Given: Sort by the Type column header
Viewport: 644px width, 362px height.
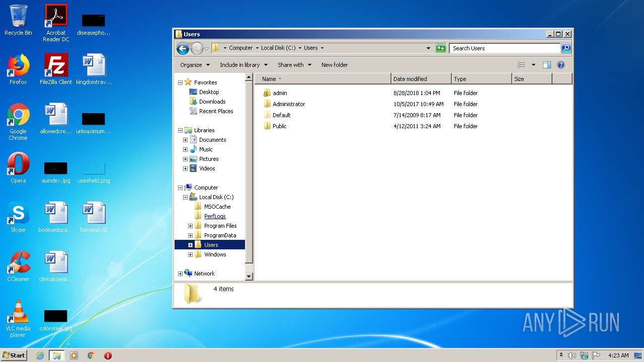Looking at the screenshot, I should [481, 79].
